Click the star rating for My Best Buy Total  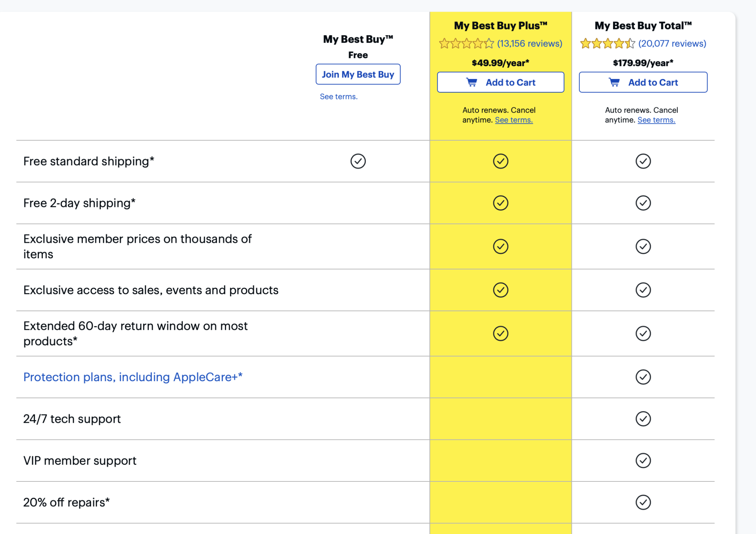click(x=607, y=44)
